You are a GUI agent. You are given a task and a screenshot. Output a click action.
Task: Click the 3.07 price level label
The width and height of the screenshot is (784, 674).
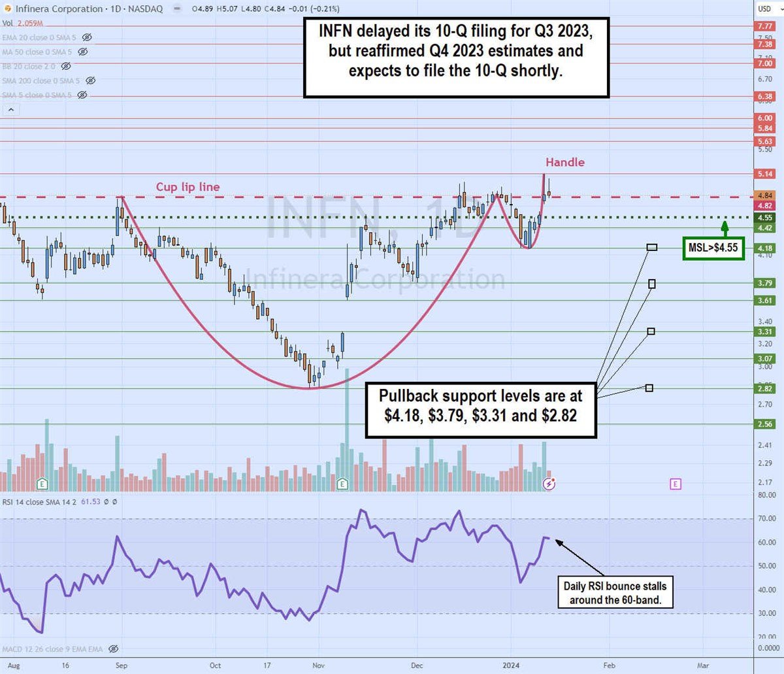point(764,358)
